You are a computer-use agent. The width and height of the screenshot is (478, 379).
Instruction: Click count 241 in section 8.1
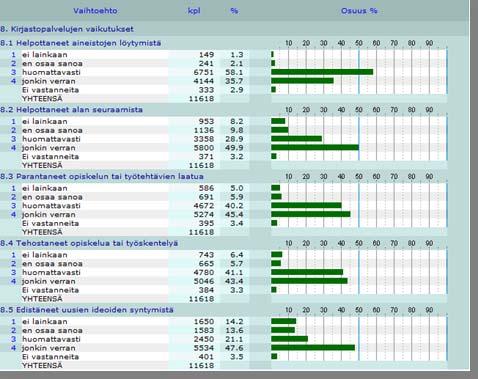(x=206, y=63)
